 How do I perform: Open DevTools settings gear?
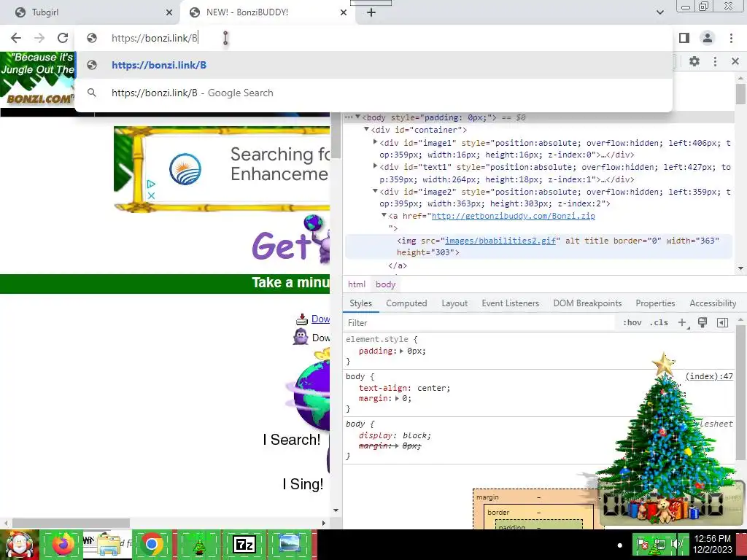[694, 61]
